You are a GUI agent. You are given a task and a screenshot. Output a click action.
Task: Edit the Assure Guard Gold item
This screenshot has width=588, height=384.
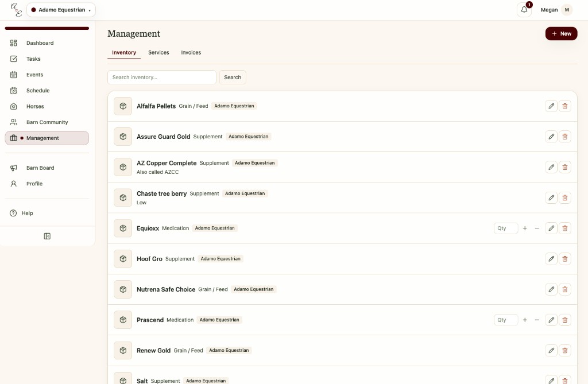tap(551, 137)
